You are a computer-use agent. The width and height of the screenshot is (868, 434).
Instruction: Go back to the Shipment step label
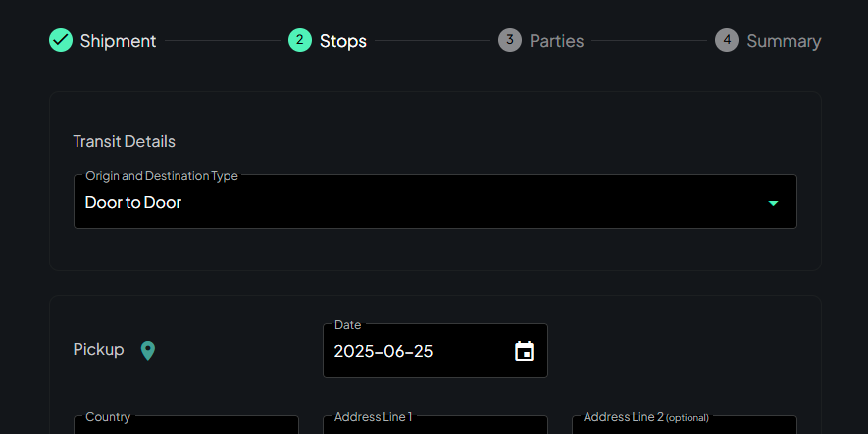118,41
